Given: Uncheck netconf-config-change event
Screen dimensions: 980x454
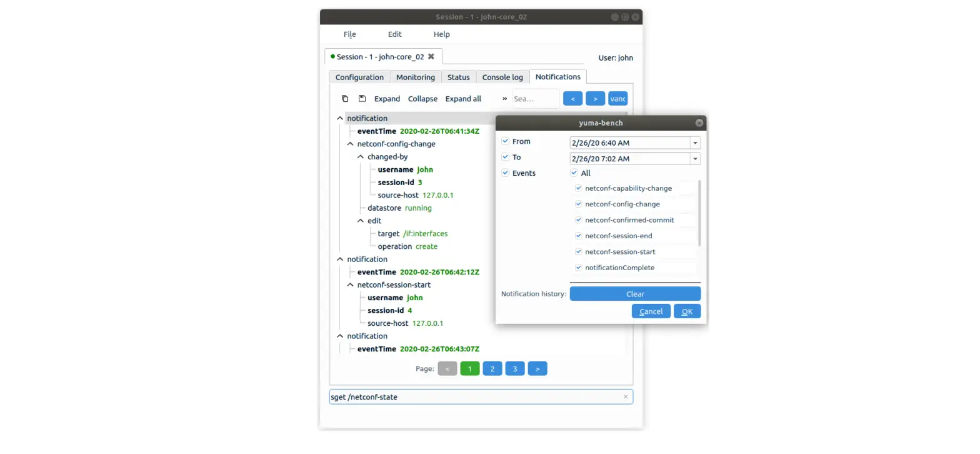Looking at the screenshot, I should (579, 204).
